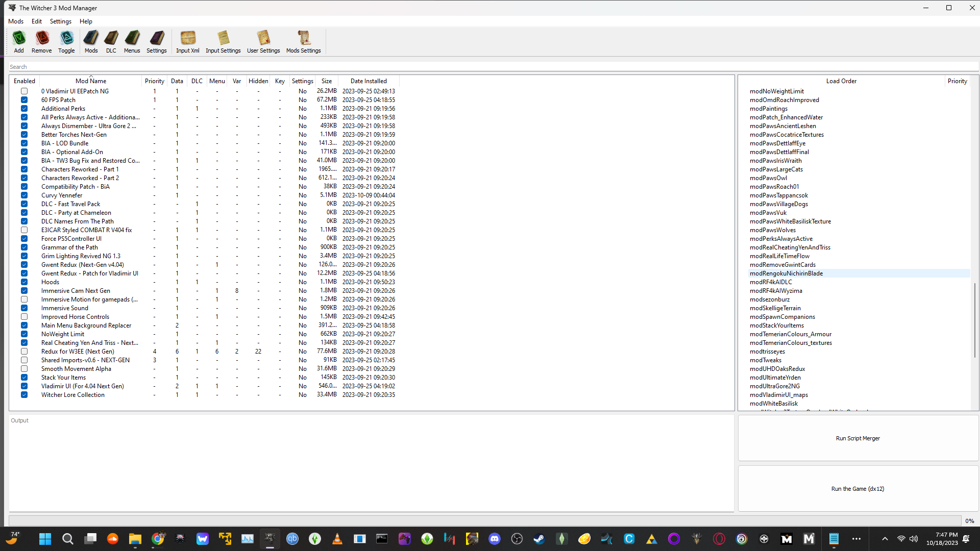Select Main Menu Background Replacer mod row
Image resolution: width=980 pixels, height=551 pixels.
(204, 325)
